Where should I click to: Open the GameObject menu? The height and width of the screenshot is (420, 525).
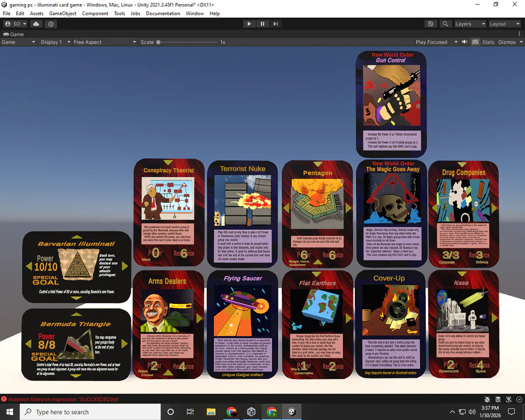pos(62,13)
